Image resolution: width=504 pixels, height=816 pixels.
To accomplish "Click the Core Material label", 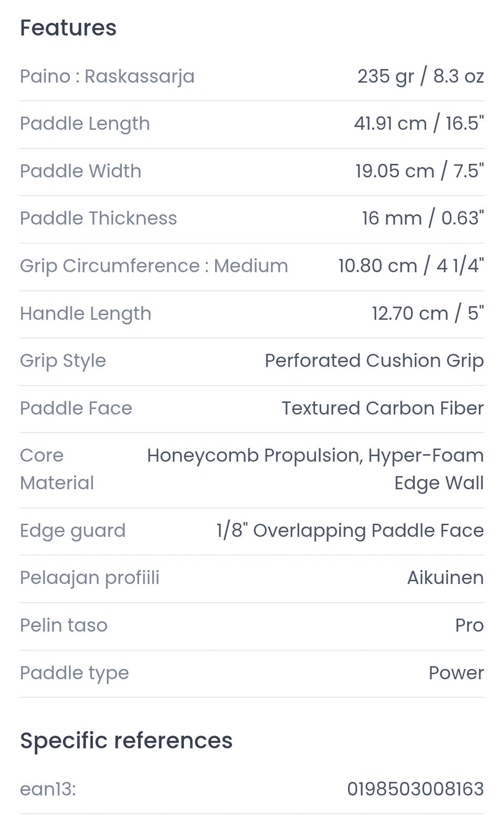I will 57,469.
